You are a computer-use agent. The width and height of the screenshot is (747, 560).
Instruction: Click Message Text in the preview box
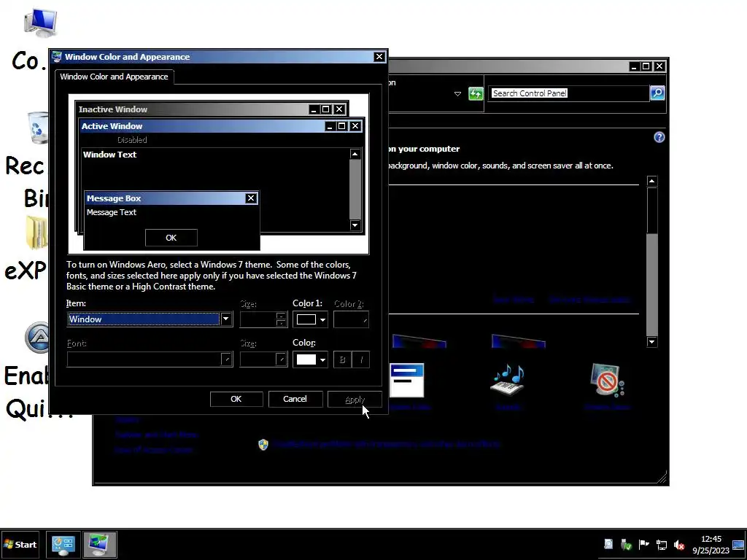[112, 212]
